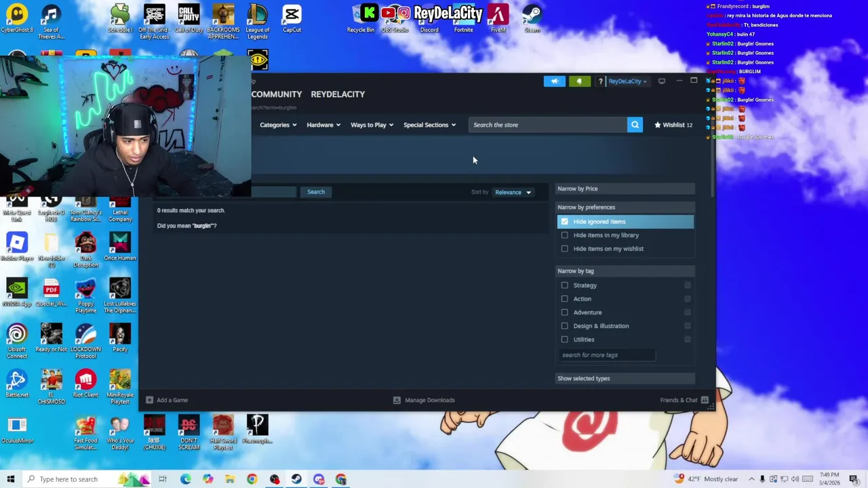This screenshot has width=868, height=488.
Task: Click the magnifier search button in Steam store
Action: click(635, 125)
